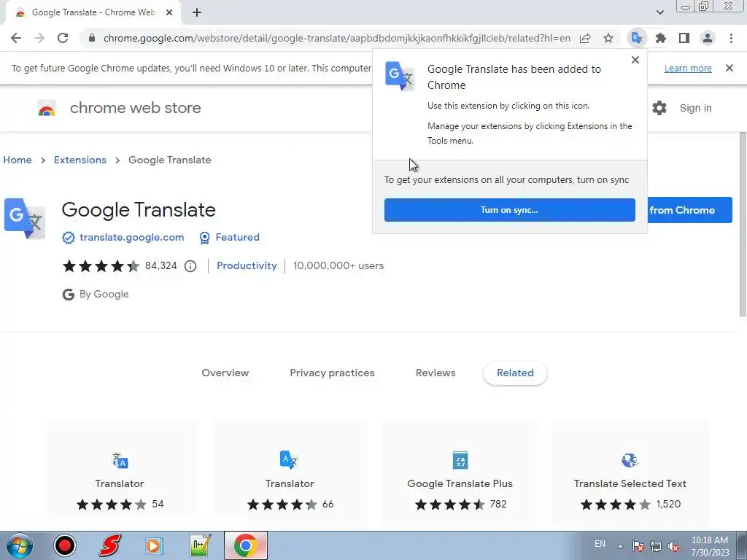Viewport: 747px width, 560px height.
Task: Open a new tab with plus button
Action: click(197, 13)
